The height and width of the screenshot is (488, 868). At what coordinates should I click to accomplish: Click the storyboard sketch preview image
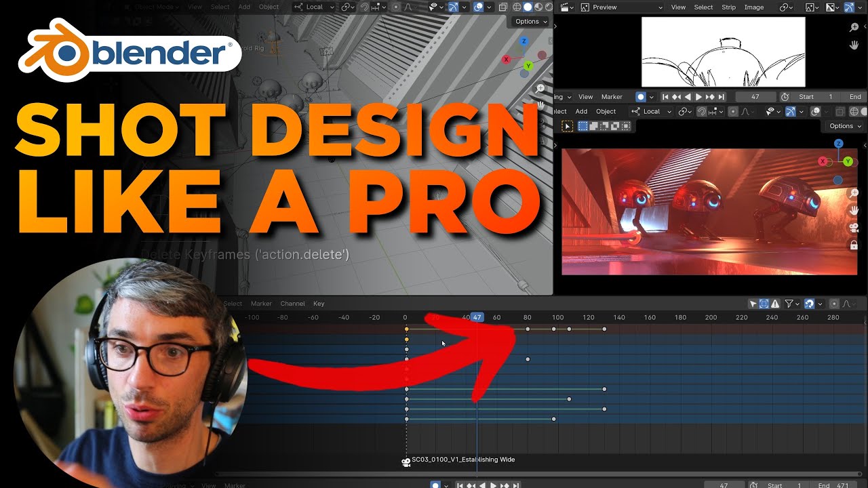[723, 52]
